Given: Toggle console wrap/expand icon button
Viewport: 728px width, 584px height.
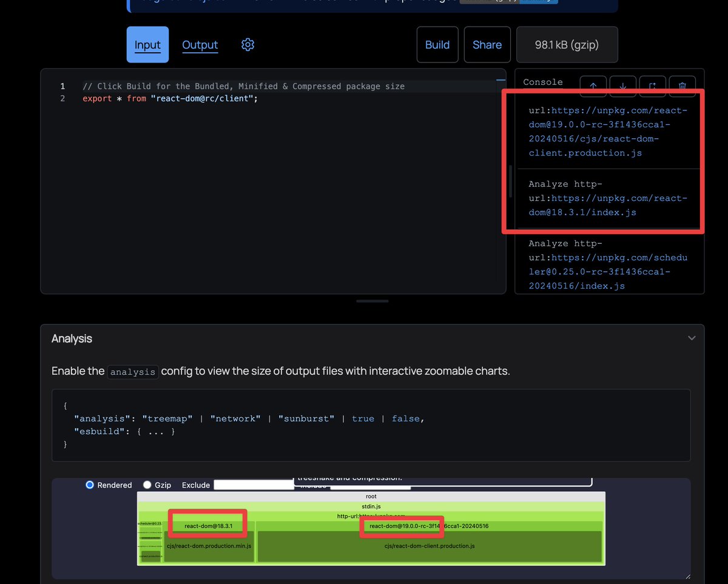Looking at the screenshot, I should (653, 87).
